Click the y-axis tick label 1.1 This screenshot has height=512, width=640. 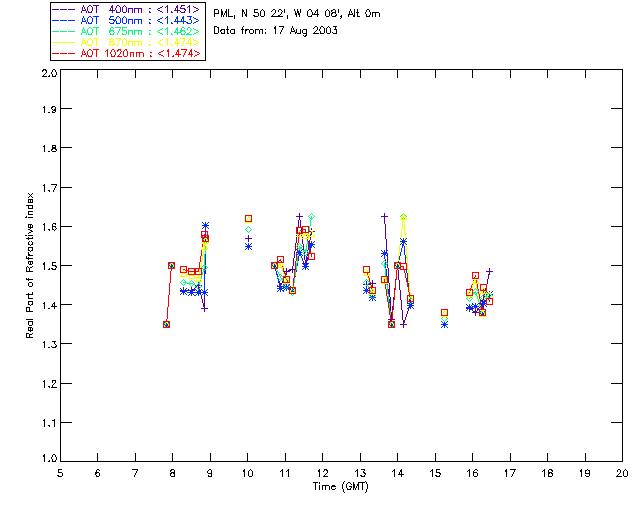(x=49, y=423)
